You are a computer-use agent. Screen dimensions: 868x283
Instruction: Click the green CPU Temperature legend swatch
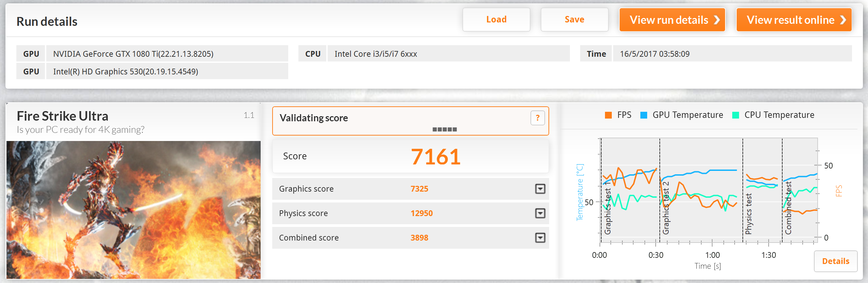point(736,115)
